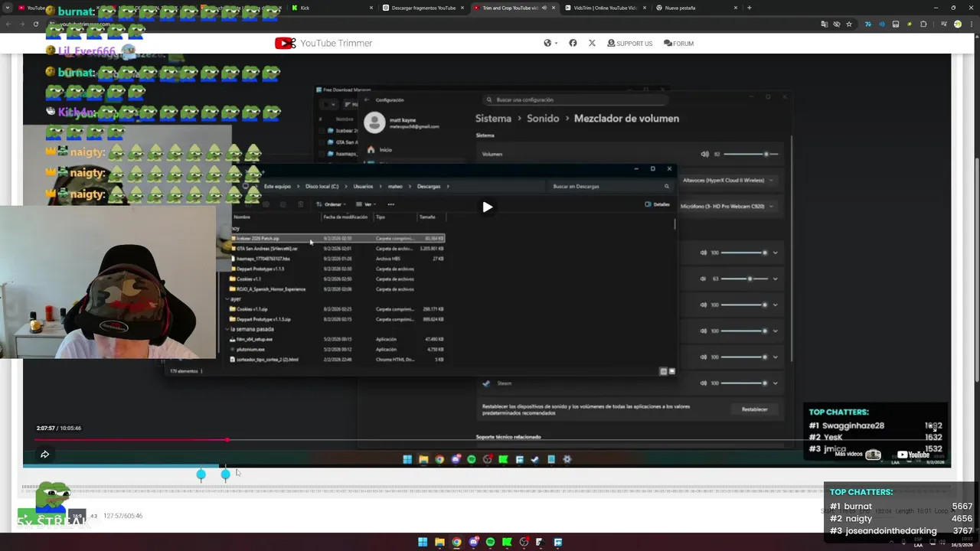
Task: Open the X (Twitter) icon in header
Action: (x=592, y=43)
